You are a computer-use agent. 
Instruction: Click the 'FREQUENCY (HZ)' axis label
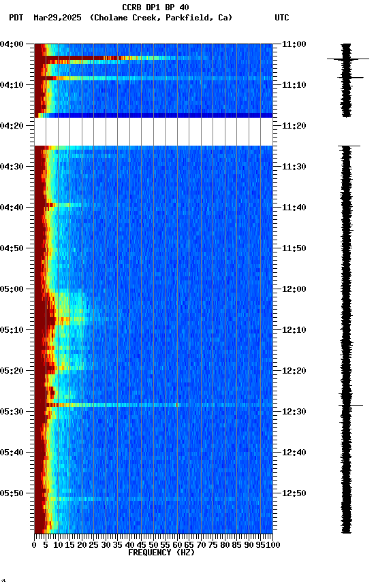161,553
